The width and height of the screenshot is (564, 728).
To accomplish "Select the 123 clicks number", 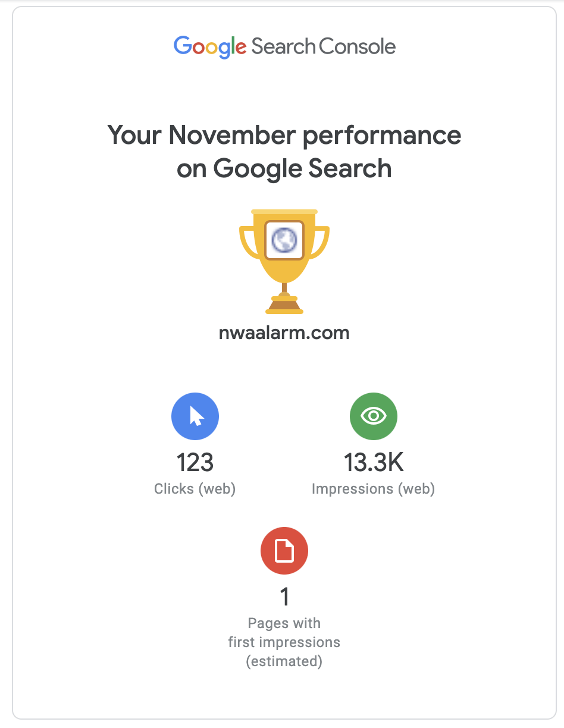I will point(195,462).
